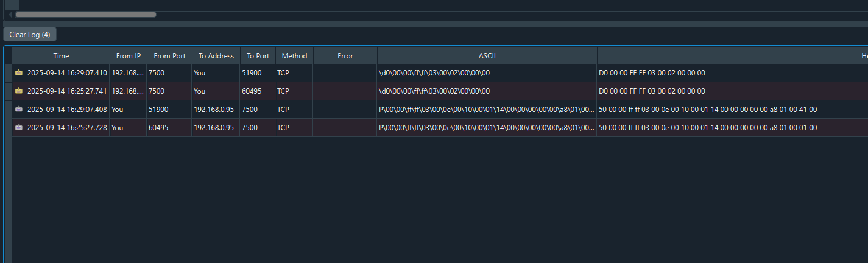Select the hex data ending in 41 00

[x=708, y=110]
